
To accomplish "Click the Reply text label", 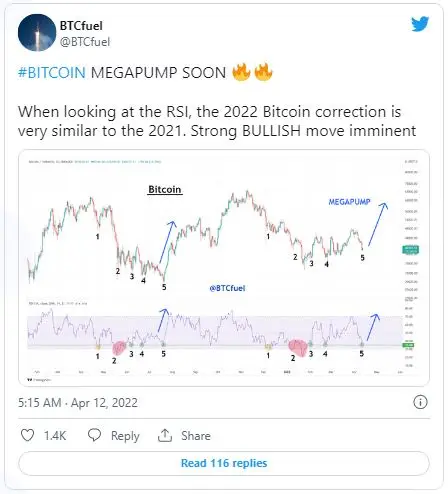I will point(125,436).
